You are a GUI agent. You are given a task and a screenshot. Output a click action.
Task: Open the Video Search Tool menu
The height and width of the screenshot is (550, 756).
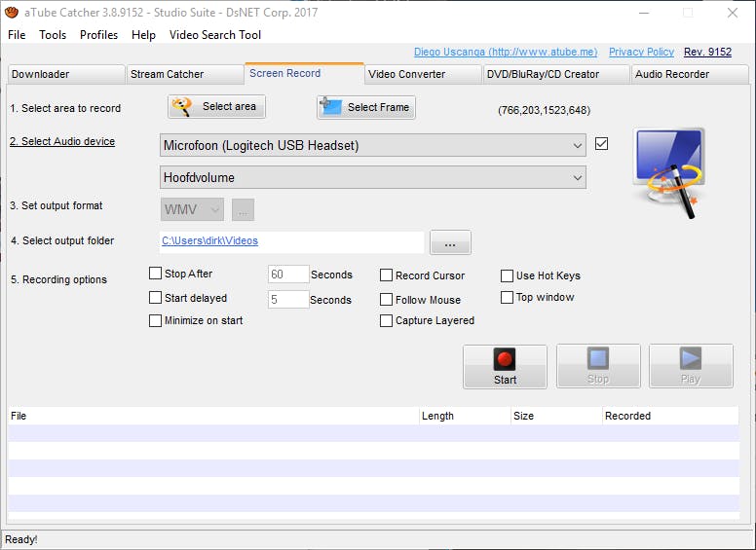pos(215,35)
